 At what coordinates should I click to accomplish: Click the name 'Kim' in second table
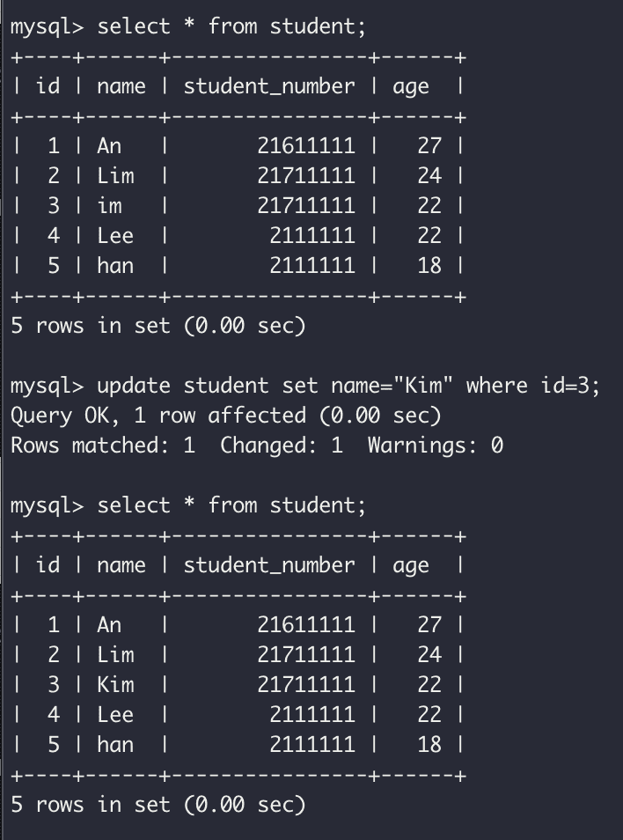tap(115, 685)
